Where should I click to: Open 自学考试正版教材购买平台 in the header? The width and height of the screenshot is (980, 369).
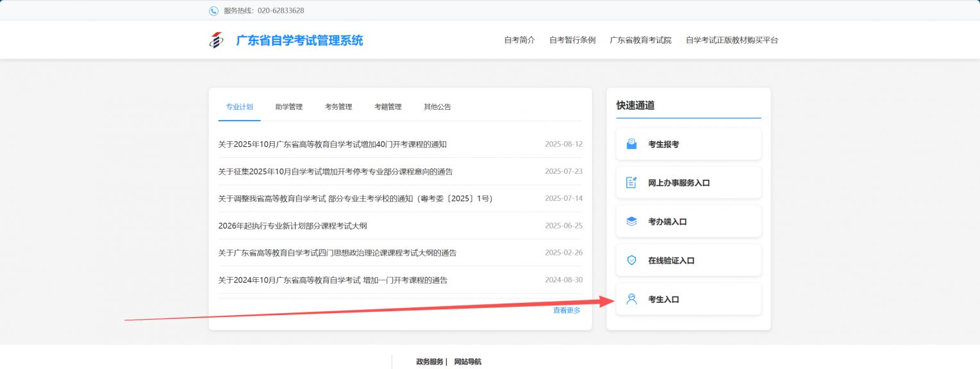point(732,40)
